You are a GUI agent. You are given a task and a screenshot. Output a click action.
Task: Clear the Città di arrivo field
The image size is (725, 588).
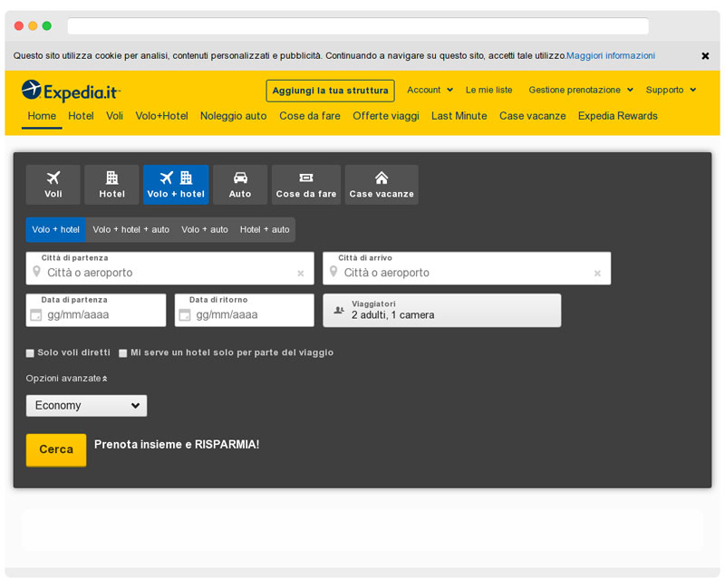click(597, 274)
